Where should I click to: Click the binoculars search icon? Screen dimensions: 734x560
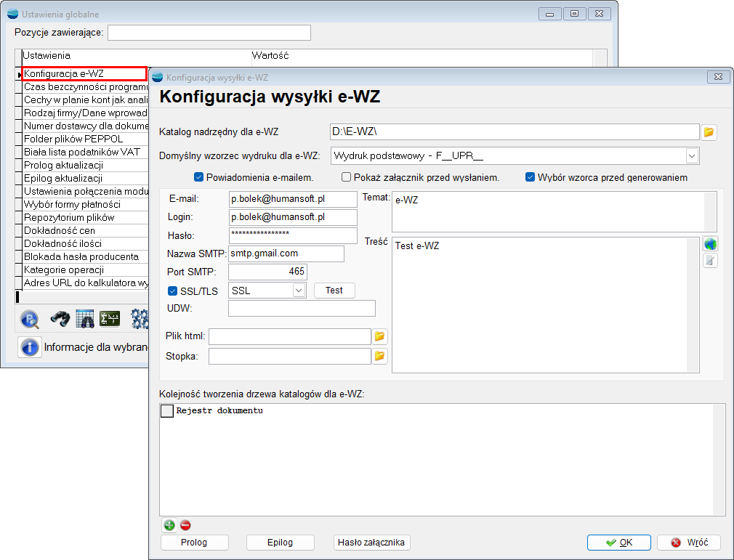coord(60,318)
